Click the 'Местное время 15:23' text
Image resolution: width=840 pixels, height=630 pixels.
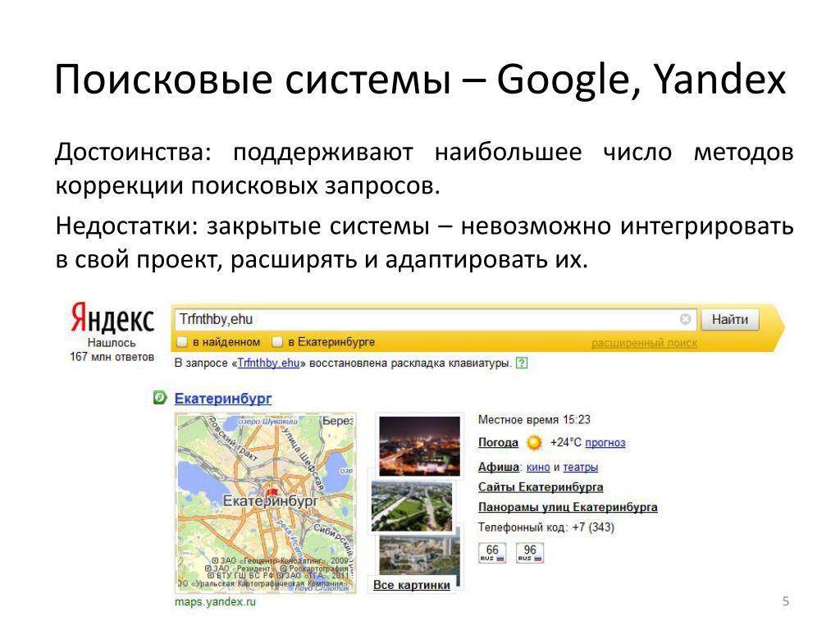[534, 419]
